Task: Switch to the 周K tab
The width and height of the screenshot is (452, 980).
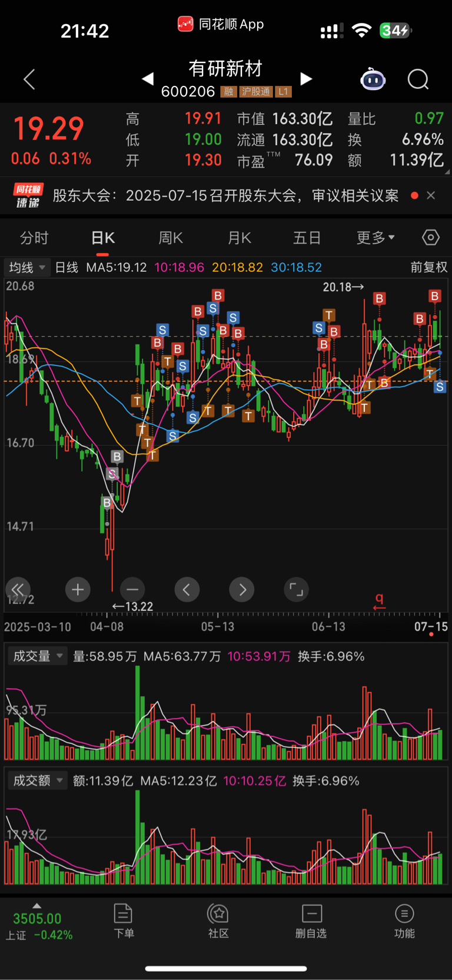Action: click(171, 238)
